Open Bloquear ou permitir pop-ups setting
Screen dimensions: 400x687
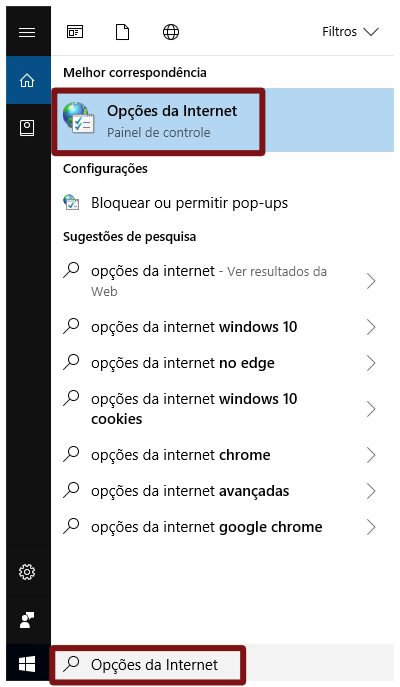(x=222, y=203)
